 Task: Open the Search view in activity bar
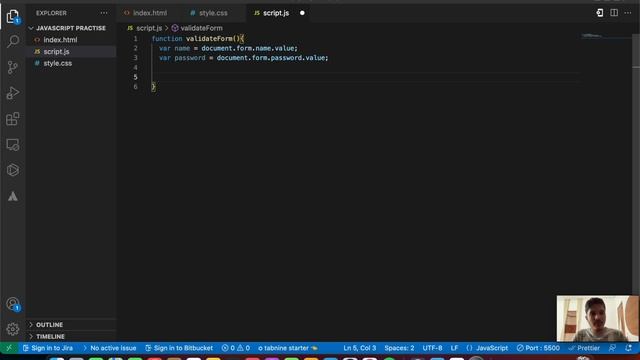[13, 41]
